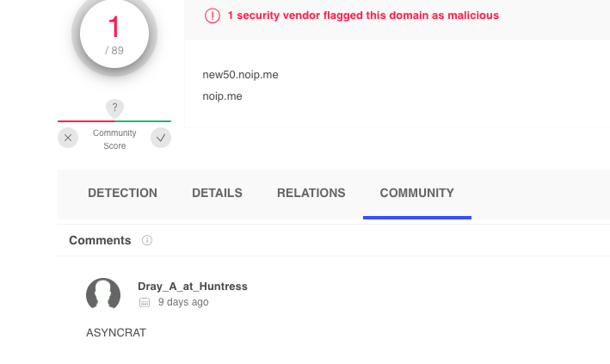This screenshot has height=364, width=610.
Task: Open the RELATIONS tab
Action: 311,193
